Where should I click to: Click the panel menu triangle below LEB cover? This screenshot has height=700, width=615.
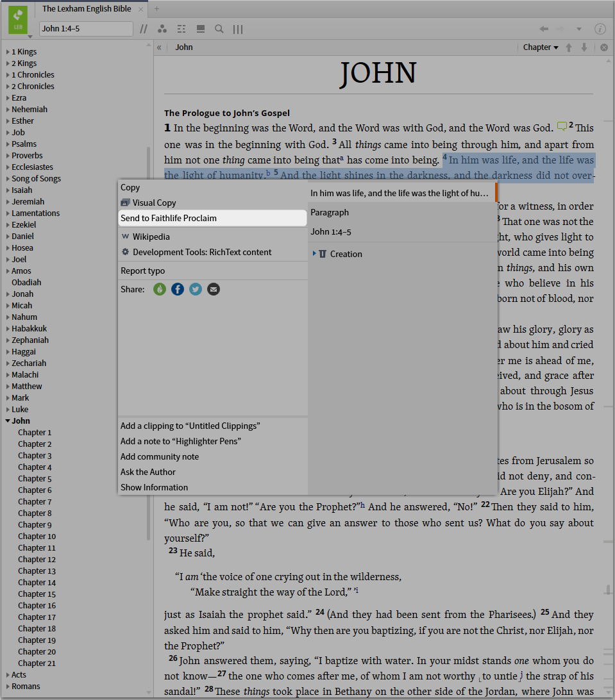30,37
